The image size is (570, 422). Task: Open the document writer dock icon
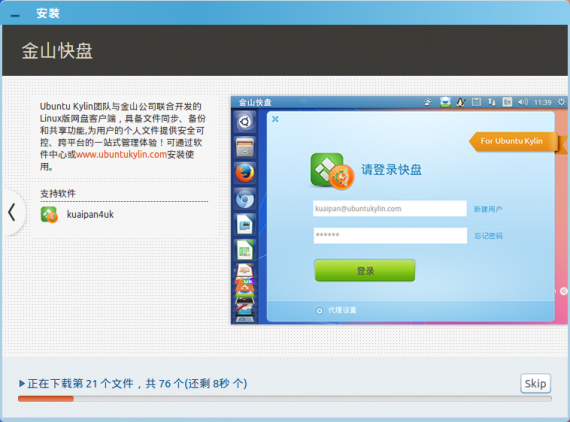(245, 224)
